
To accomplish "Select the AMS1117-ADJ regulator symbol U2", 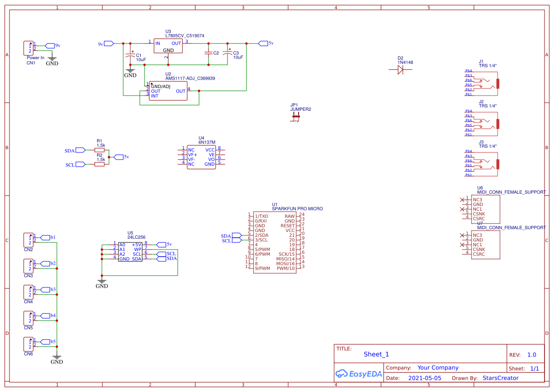I will 167,91.
